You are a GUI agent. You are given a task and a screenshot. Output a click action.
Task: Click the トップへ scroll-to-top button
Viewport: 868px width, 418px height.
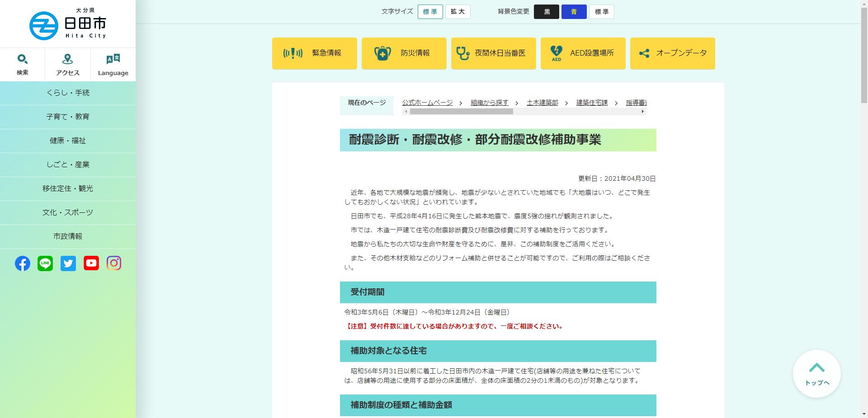pos(816,374)
